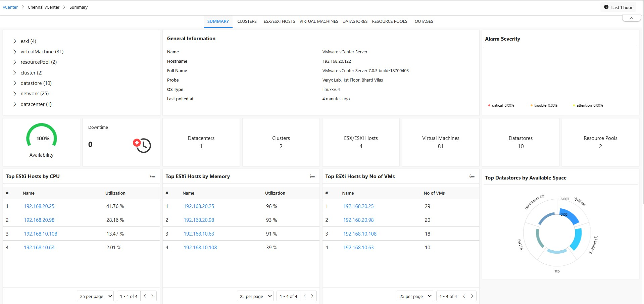Switch to the CLUSTERS tab

point(247,21)
